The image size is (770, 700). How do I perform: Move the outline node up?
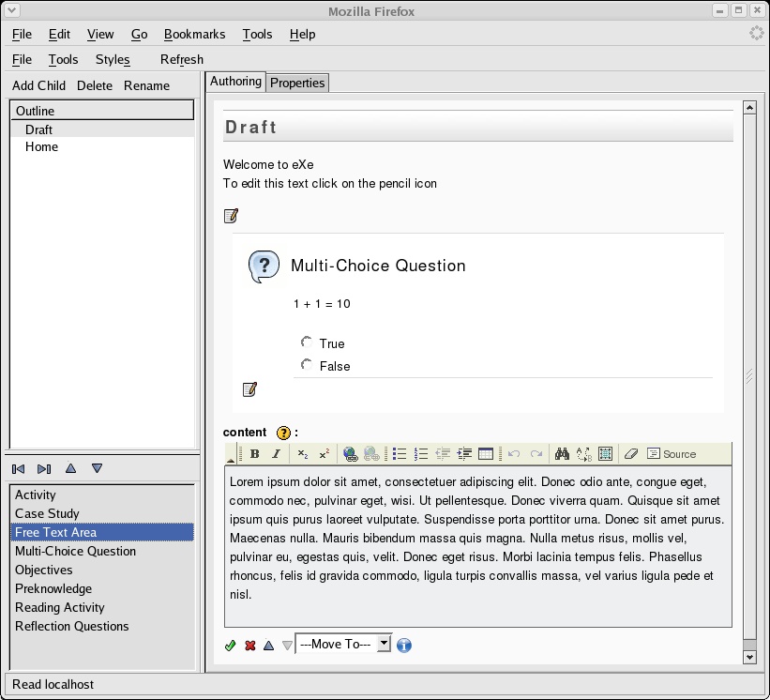coord(70,468)
